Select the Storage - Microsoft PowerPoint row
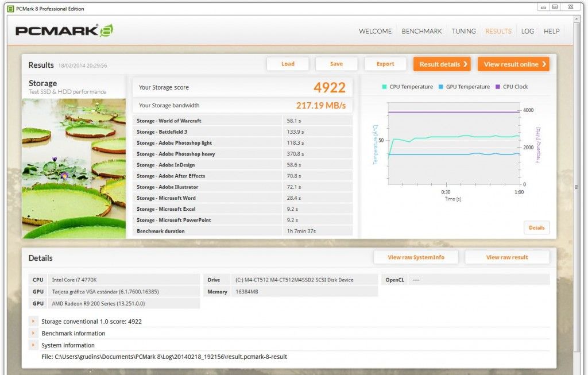The image size is (588, 375). [x=243, y=220]
